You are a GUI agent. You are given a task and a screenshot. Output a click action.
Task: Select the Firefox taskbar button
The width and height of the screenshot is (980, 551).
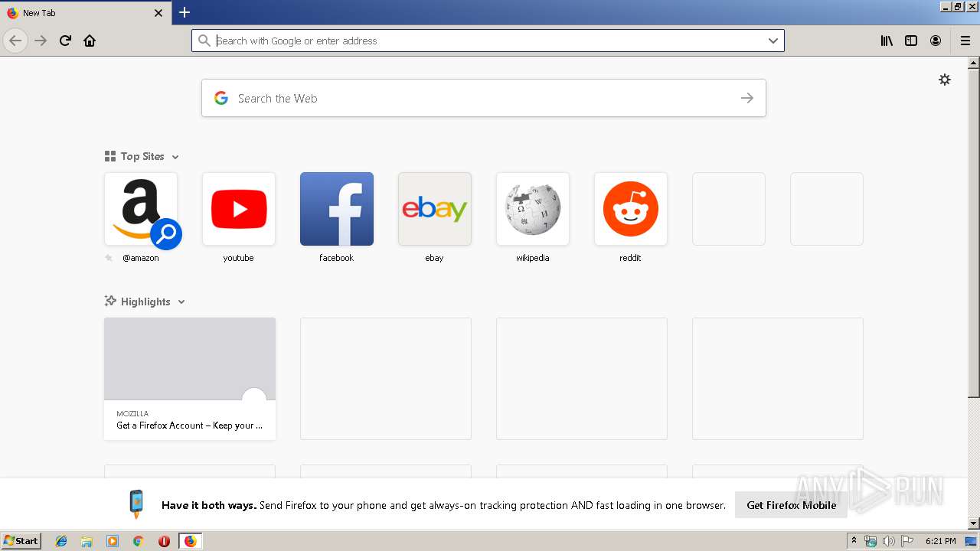click(x=190, y=541)
